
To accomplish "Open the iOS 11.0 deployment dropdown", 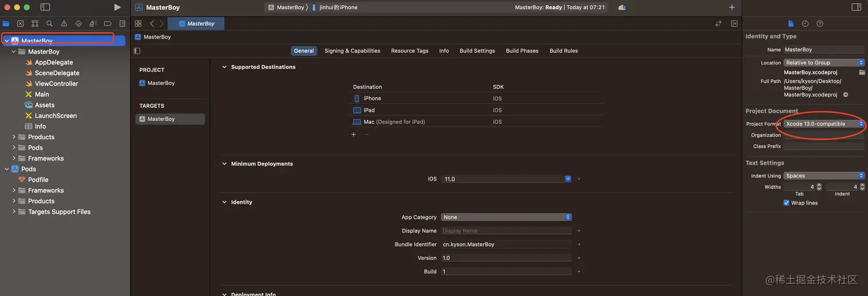I will (506, 179).
